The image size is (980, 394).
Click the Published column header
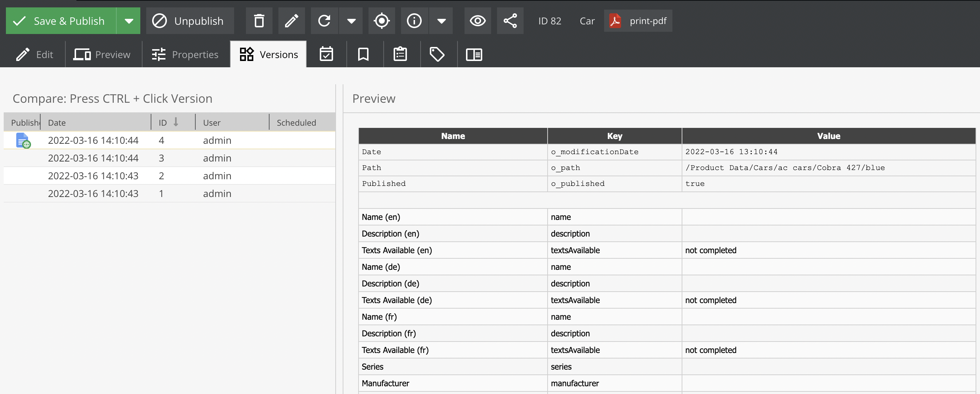pos(23,123)
